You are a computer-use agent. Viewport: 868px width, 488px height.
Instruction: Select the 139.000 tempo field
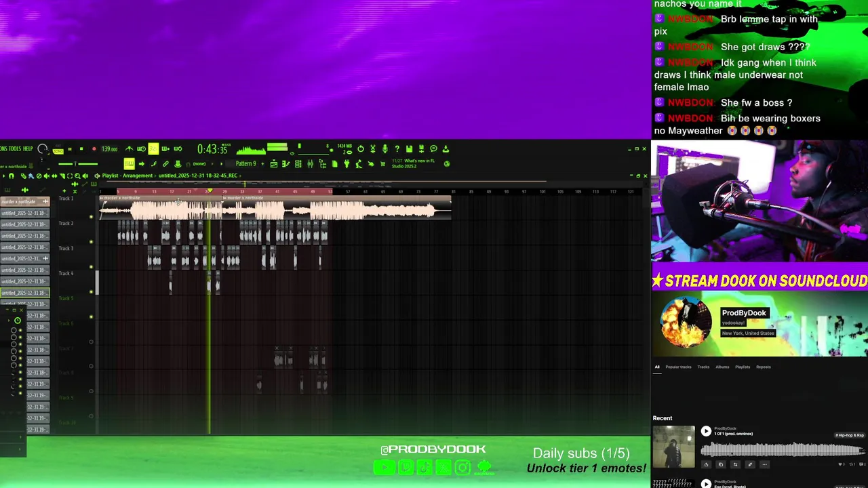tap(110, 149)
